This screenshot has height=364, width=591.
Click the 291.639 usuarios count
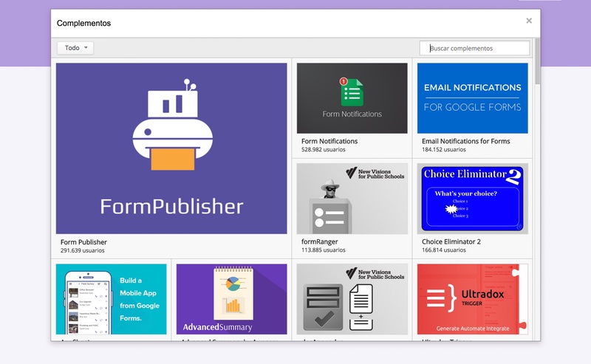point(83,250)
